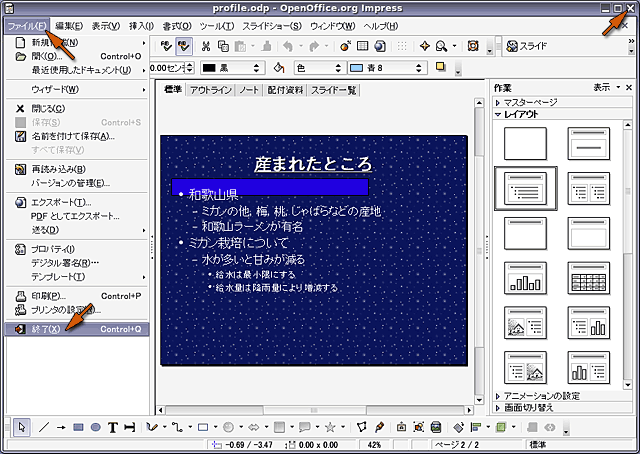The height and width of the screenshot is (454, 640).
Task: Click the スライド button in toolbar
Action: 530,46
